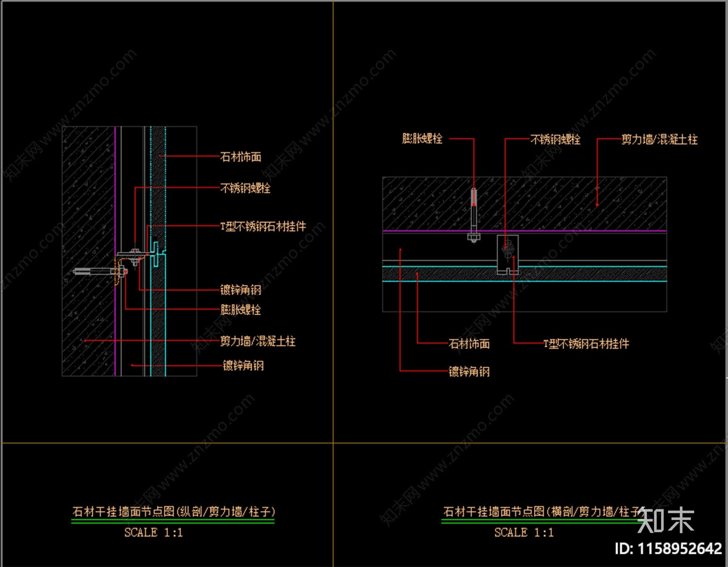Click the left drawing's 不锈钢螺栓 label
The height and width of the screenshot is (567, 728).
[x=245, y=188]
